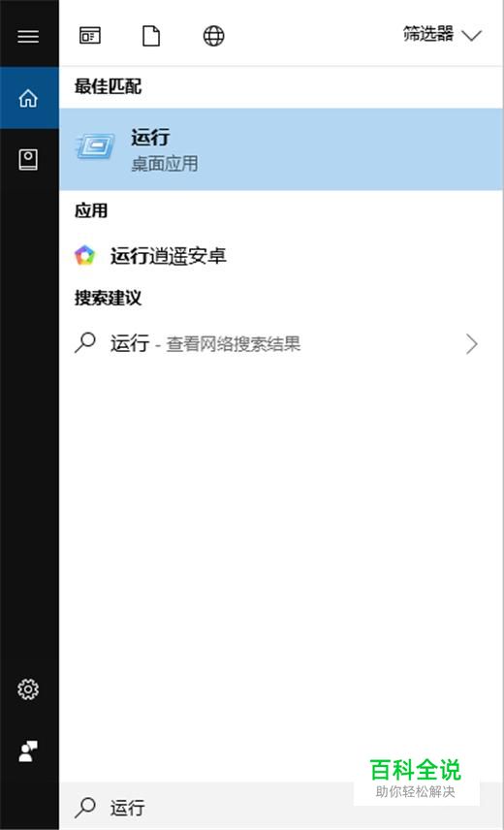This screenshot has width=504, height=830.
Task: Click the magnifier icon beside web suggestion
Action: (85, 342)
